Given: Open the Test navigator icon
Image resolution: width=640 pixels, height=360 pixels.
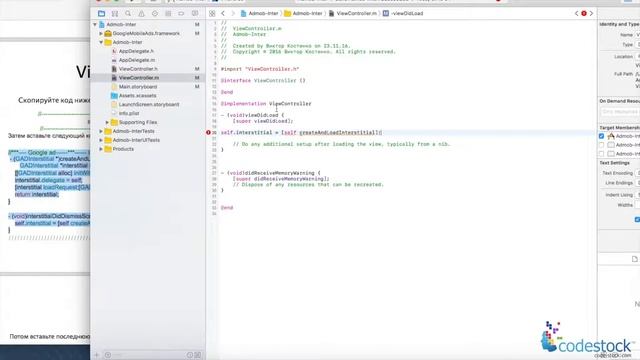Looking at the screenshot, I should tap(155, 13).
